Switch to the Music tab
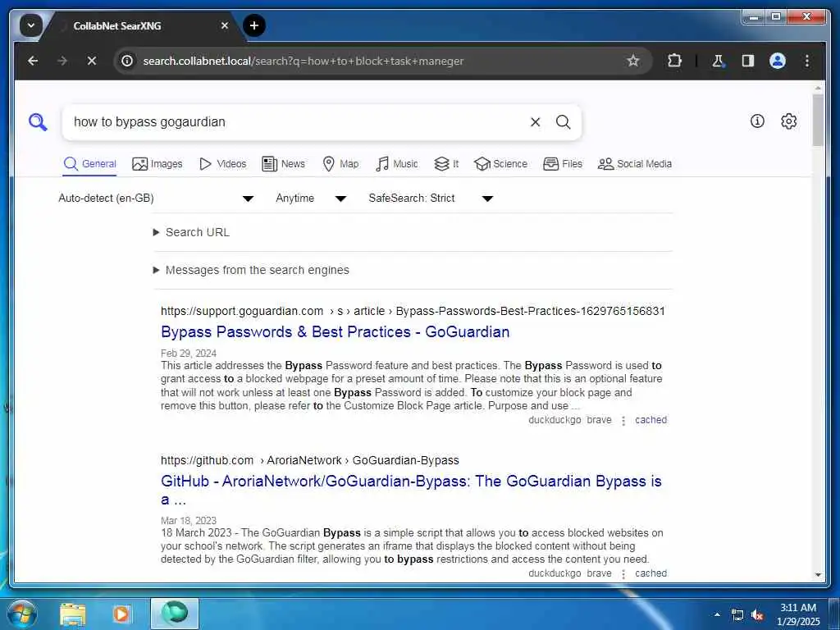 [397, 164]
